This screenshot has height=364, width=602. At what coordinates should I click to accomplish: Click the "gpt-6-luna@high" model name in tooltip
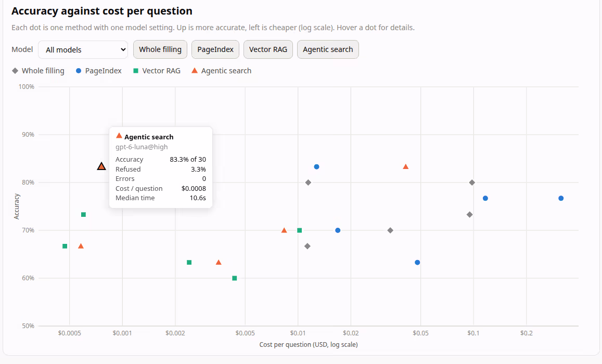coord(142,147)
